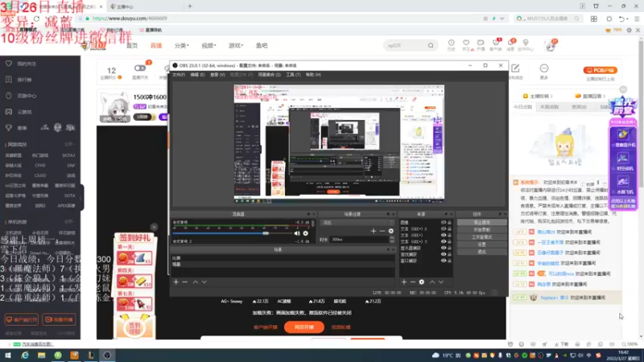Screen dimensions: 644x362
Task: Adjust the first mixer channel volume slider
Action: (x=266, y=233)
